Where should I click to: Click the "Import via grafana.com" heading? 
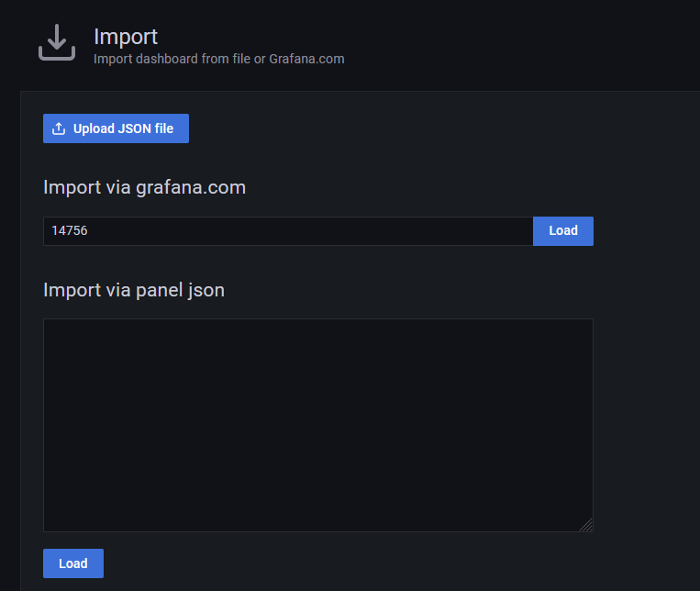pyautogui.click(x=144, y=187)
